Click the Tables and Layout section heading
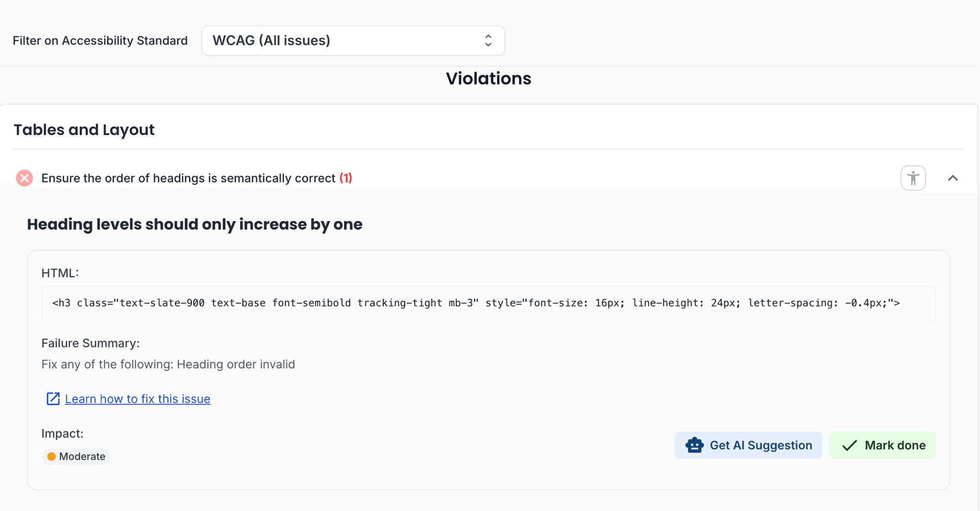Image resolution: width=980 pixels, height=511 pixels. coord(84,130)
